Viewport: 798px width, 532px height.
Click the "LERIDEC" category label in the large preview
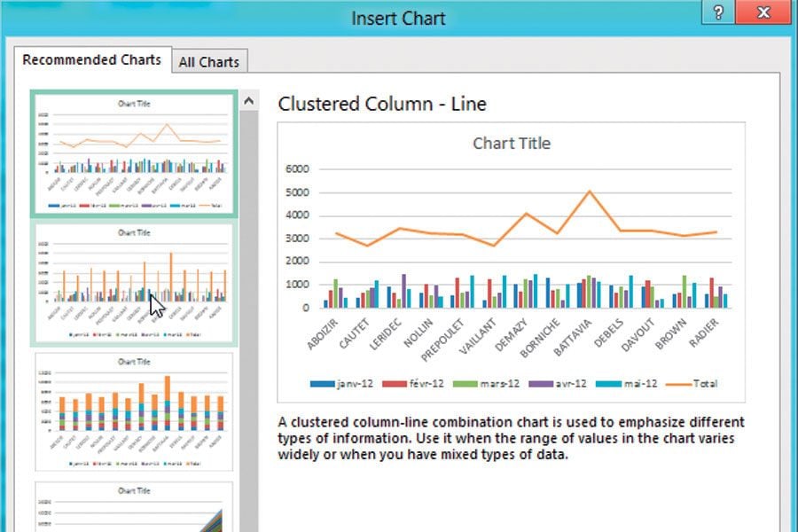tap(386, 334)
